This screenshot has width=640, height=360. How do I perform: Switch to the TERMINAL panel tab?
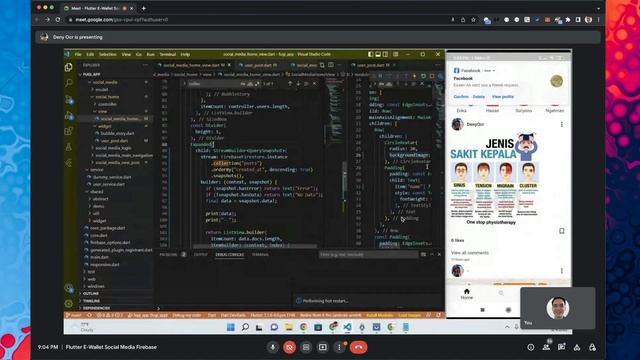point(260,255)
